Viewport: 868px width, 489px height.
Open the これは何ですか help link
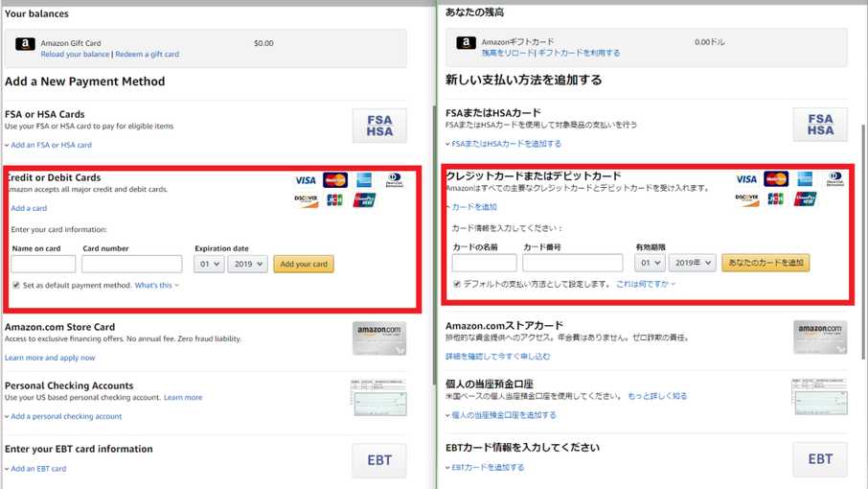pos(646,284)
